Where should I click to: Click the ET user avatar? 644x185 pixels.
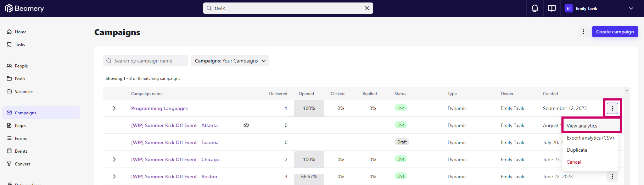pyautogui.click(x=569, y=8)
